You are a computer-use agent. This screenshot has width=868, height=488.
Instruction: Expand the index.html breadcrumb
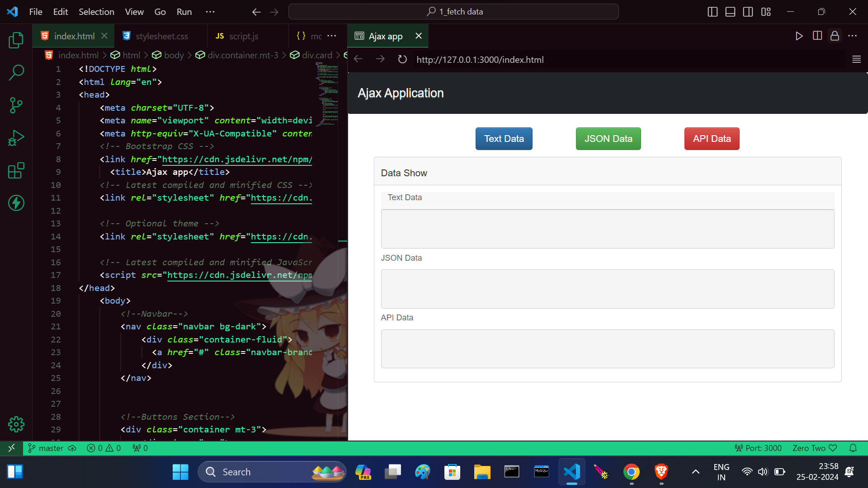point(71,55)
